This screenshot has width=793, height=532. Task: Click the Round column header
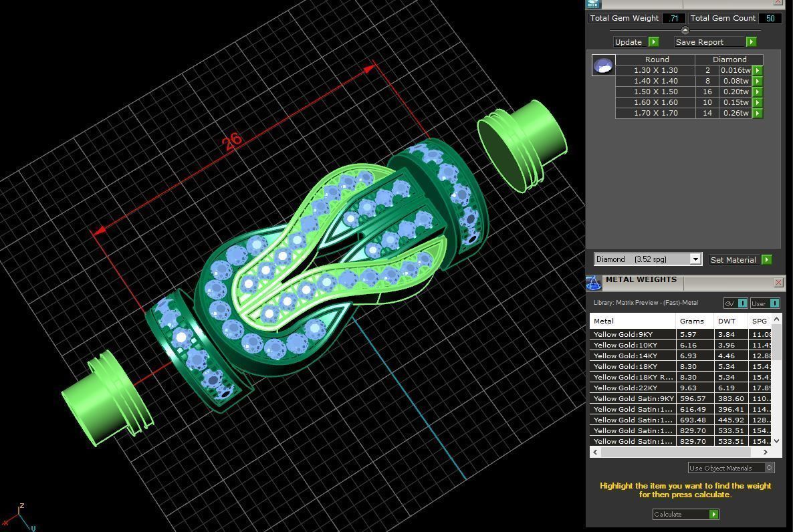657,59
